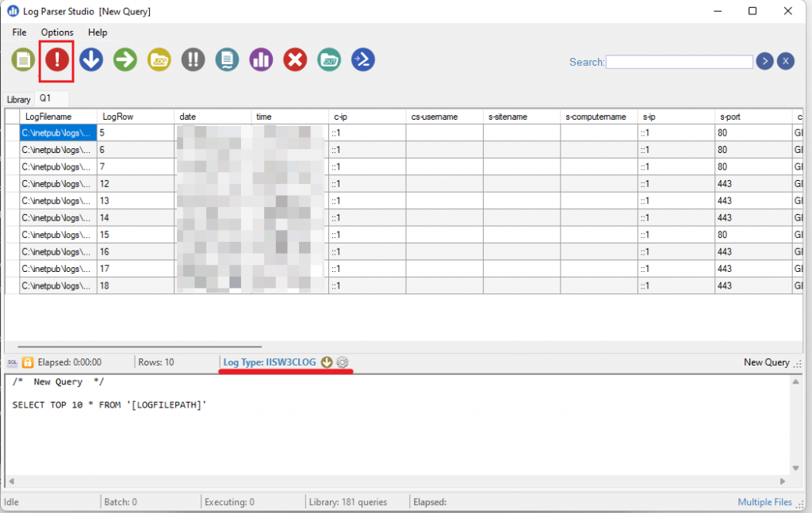812x513 pixels.
Task: Sort by the LogFilename column header
Action: coord(58,117)
